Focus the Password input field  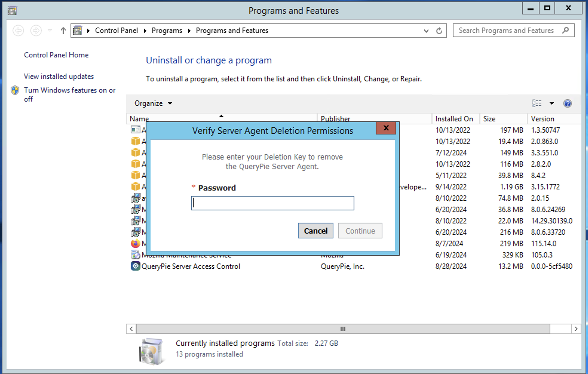pyautogui.click(x=272, y=203)
